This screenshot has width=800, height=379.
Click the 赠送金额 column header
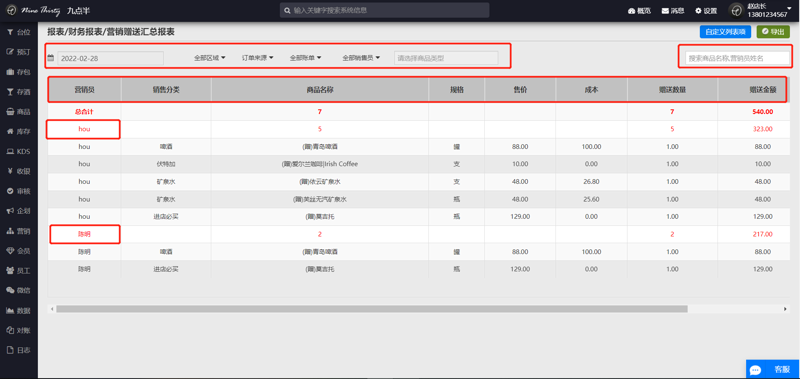click(754, 89)
